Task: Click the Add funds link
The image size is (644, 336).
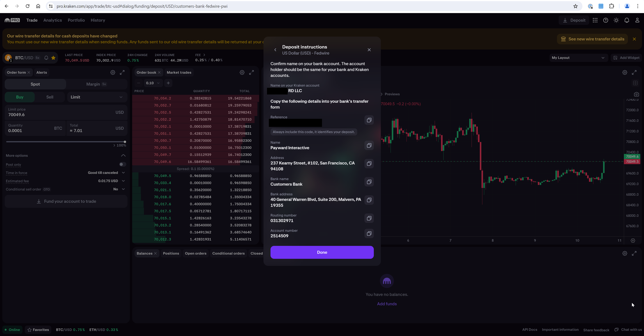Action: coord(387,304)
